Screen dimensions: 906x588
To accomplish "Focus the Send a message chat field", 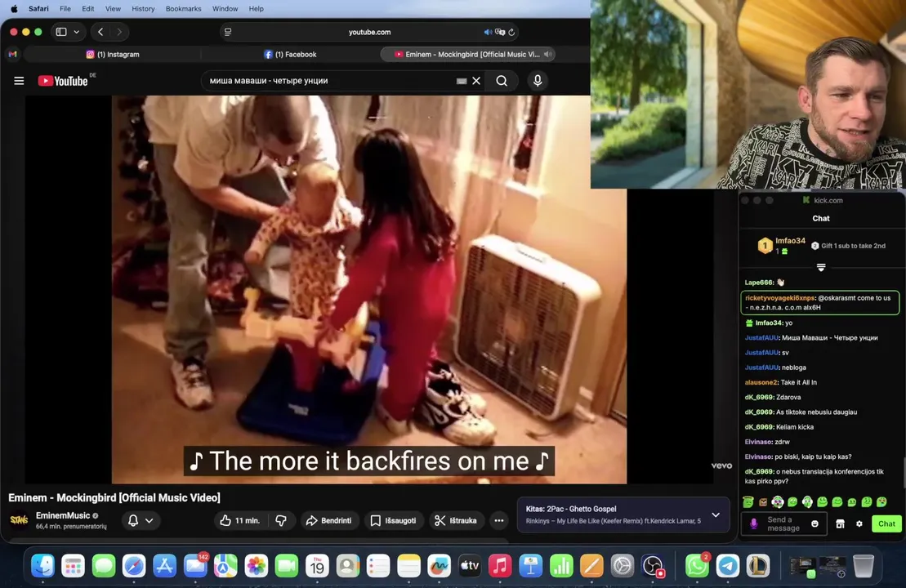I will (783, 523).
